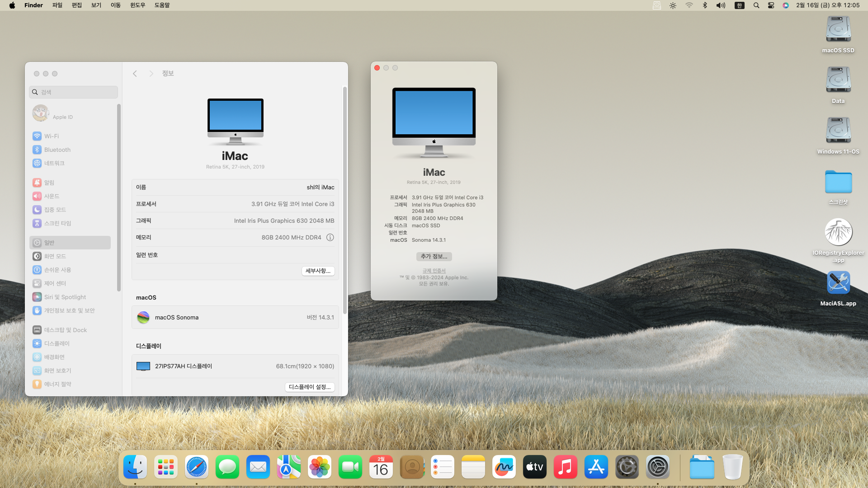Open Freeform app in the Dock
The width and height of the screenshot is (868, 488).
[504, 467]
